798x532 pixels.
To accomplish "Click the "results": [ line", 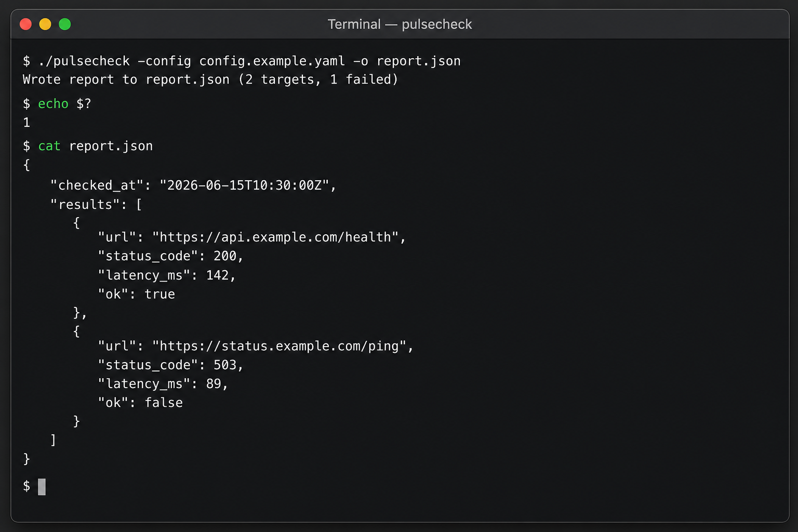I will pos(96,205).
